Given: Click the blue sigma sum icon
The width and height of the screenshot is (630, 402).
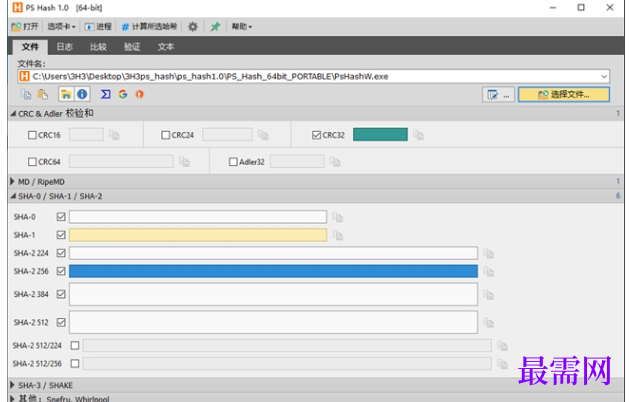Looking at the screenshot, I should coord(105,94).
